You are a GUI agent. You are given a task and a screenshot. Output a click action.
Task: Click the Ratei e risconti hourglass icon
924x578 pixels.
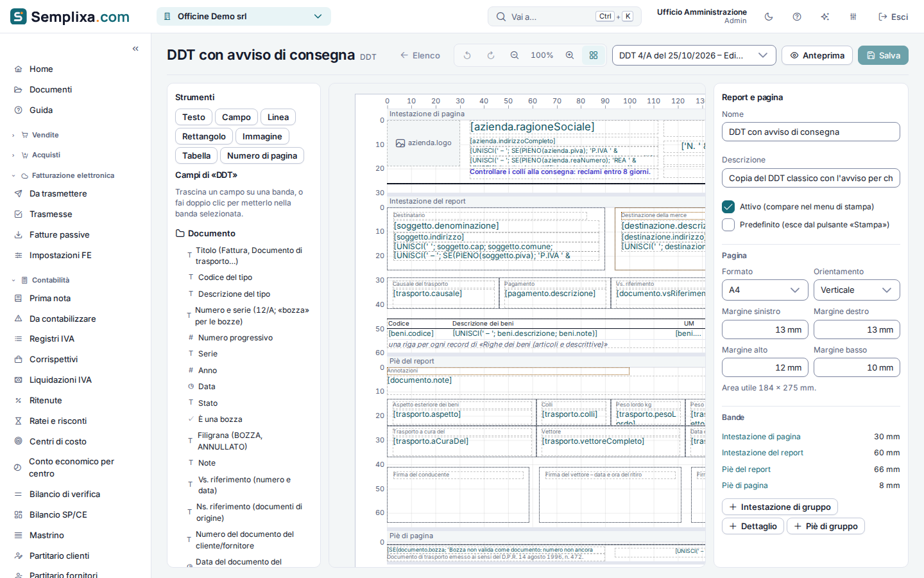point(18,421)
